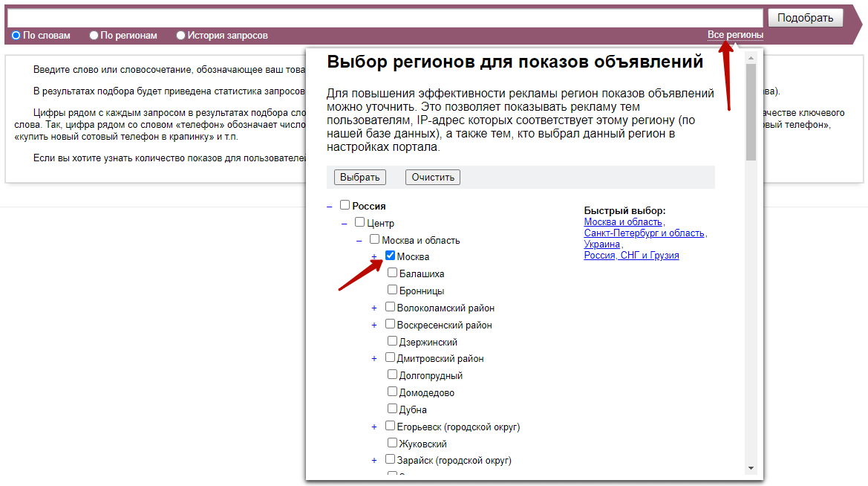
Task: Collapse the "Россия" tree node
Action: [329, 205]
